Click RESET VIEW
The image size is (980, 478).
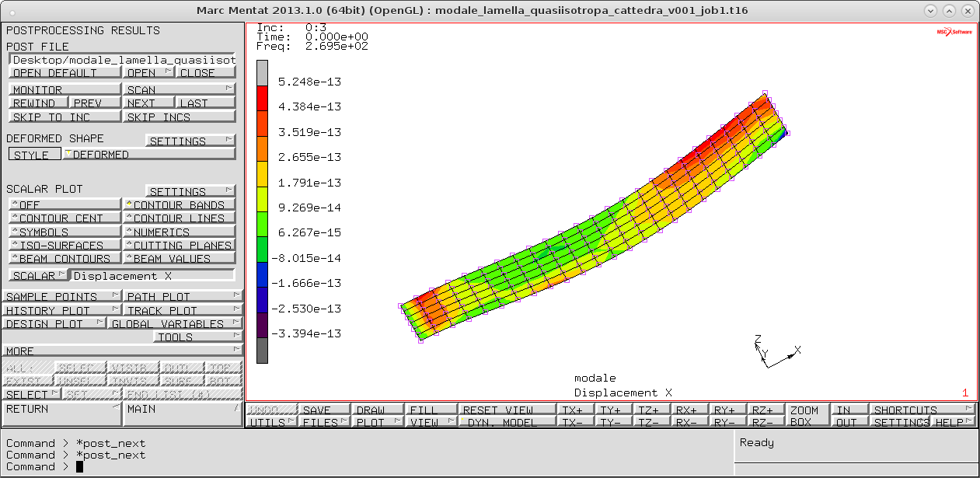[507, 410]
